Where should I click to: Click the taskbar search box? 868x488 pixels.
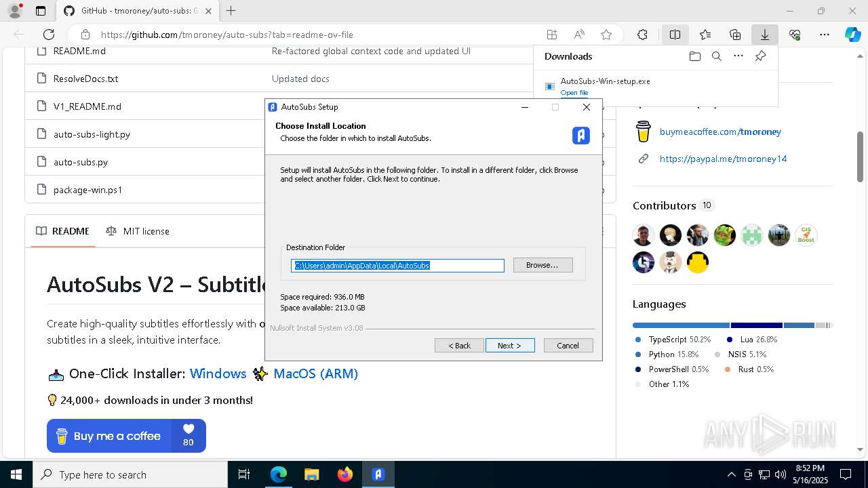tap(130, 474)
